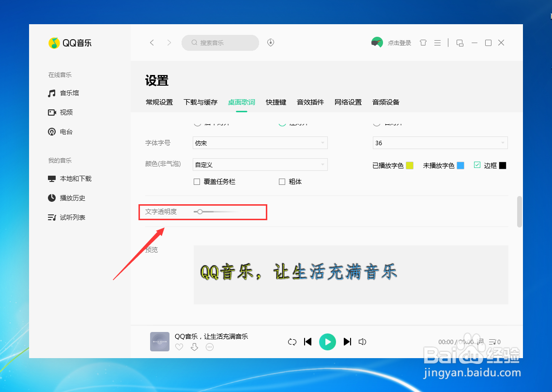Image resolution: width=552 pixels, height=392 pixels.
Task: Uncheck the 边框 option
Action: click(477, 165)
